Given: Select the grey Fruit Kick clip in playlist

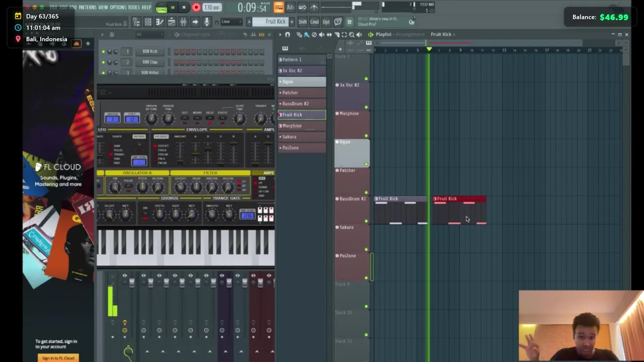Looking at the screenshot, I should (401, 210).
